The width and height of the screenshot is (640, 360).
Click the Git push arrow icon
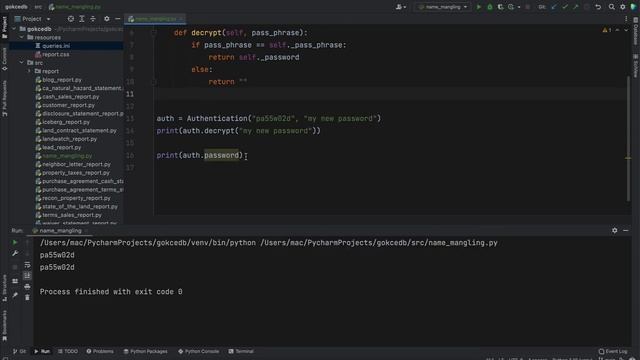click(576, 7)
